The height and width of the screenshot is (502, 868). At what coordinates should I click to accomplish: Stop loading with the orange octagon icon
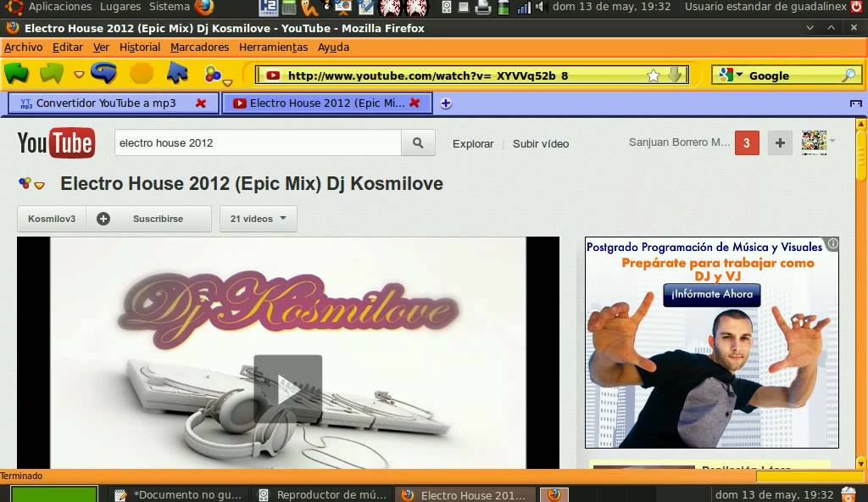[x=142, y=73]
